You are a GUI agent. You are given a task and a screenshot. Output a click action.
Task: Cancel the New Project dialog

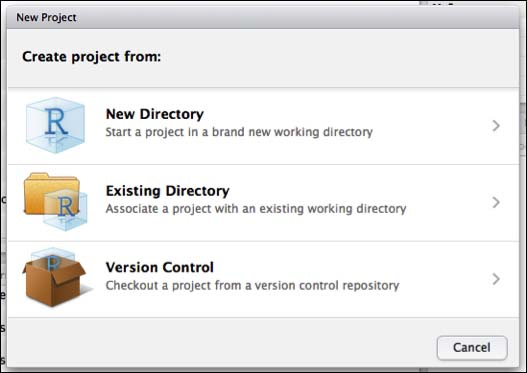pos(472,348)
